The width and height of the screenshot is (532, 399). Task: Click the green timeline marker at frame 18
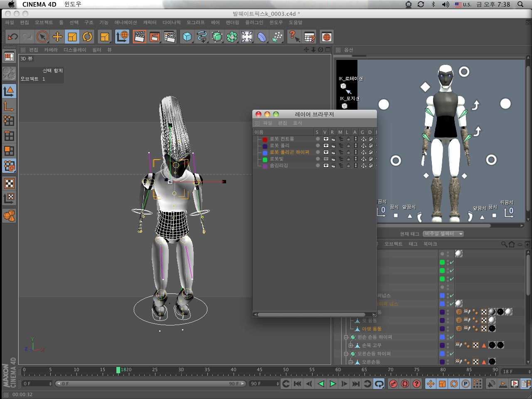[118, 370]
